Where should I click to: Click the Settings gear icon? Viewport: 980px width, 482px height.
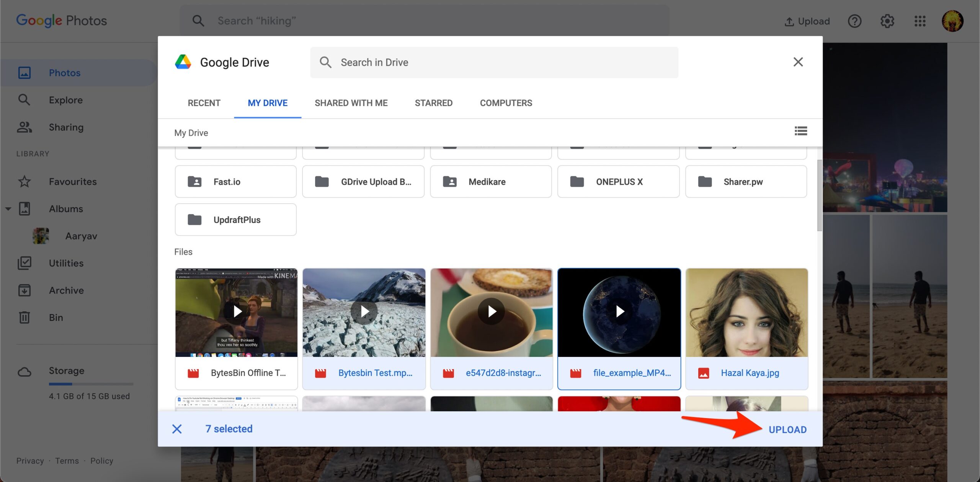click(887, 21)
